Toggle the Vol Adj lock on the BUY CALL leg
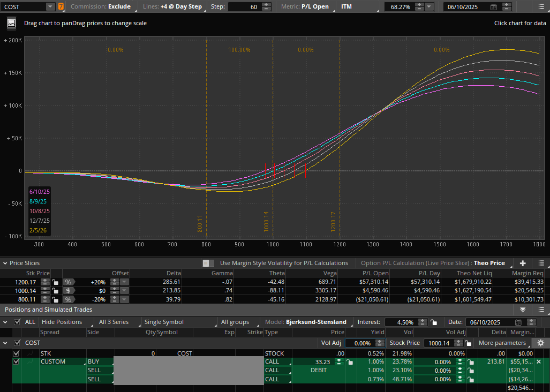 [x=470, y=362]
